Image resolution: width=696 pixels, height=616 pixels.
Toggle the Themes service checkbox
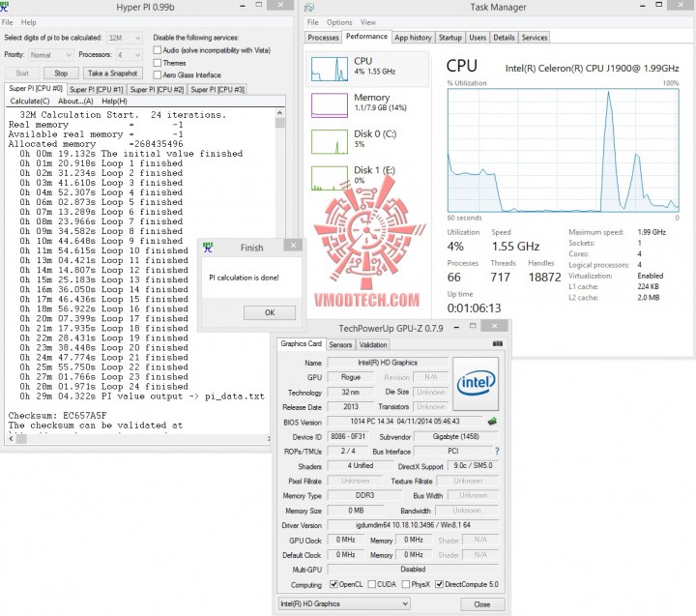coord(158,63)
